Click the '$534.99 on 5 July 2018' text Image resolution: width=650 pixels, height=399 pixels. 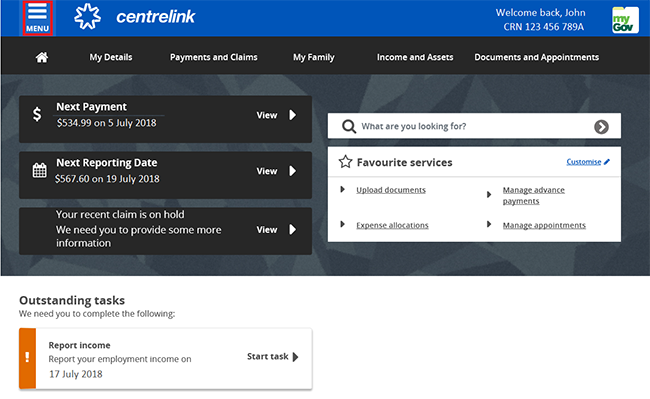pyautogui.click(x=107, y=123)
